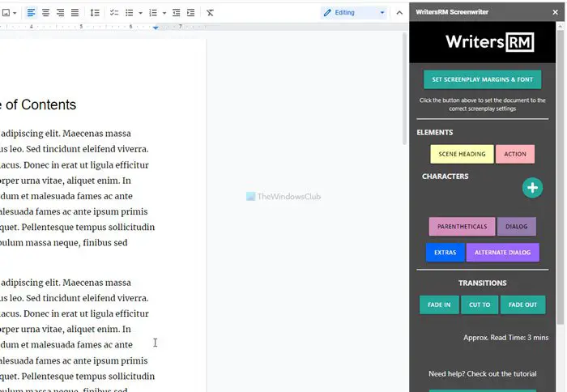Screen dimensions: 567x392
Task: Align text to the right
Action: (x=61, y=13)
